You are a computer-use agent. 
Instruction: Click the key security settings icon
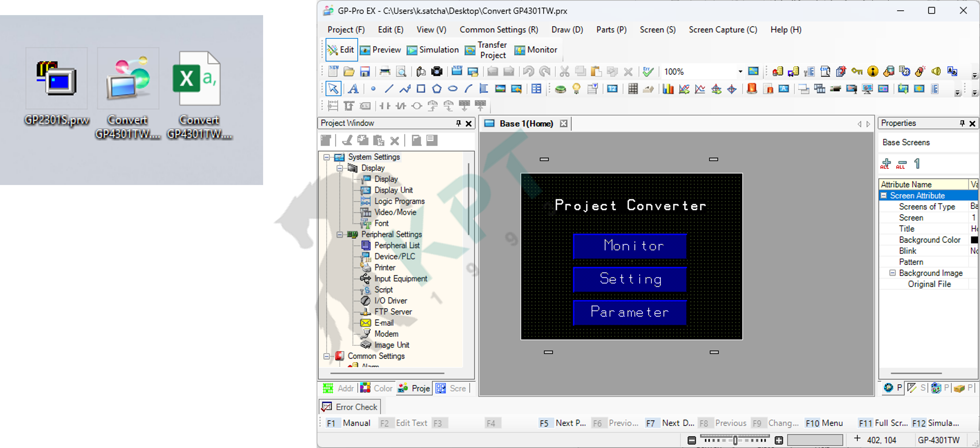click(x=857, y=71)
